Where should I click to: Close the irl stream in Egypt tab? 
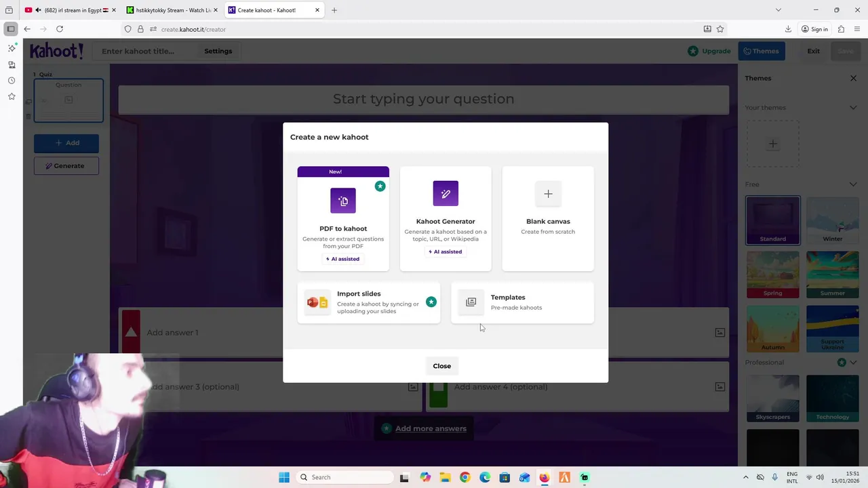pyautogui.click(x=113, y=10)
